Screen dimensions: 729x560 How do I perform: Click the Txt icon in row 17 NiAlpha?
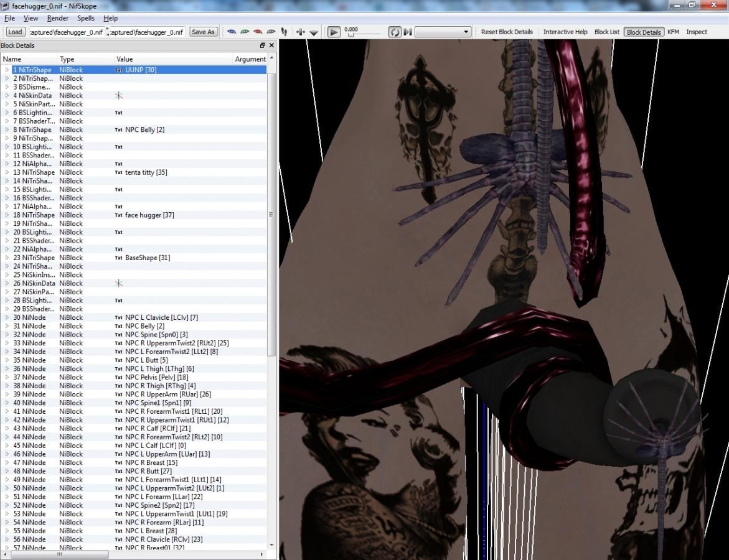(118, 207)
